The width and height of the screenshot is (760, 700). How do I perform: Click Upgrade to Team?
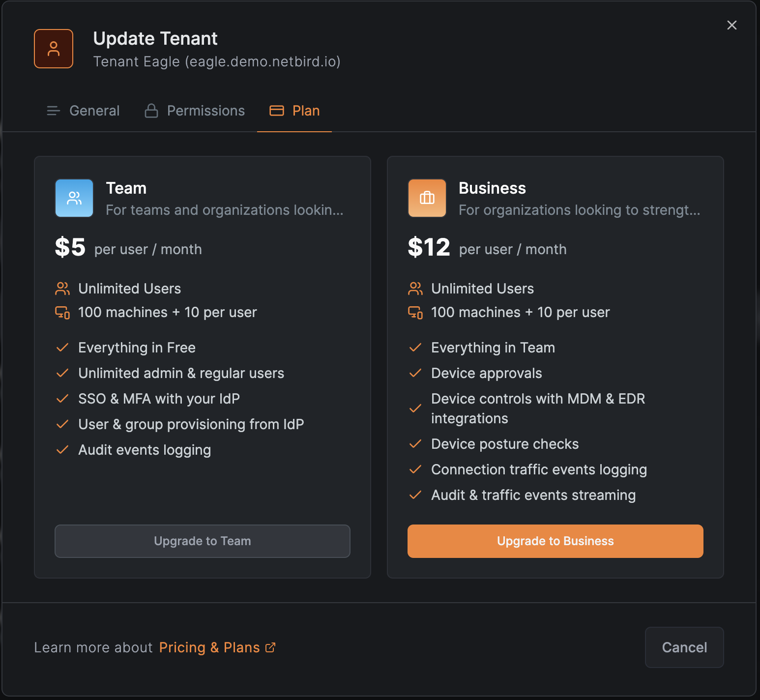tap(202, 541)
